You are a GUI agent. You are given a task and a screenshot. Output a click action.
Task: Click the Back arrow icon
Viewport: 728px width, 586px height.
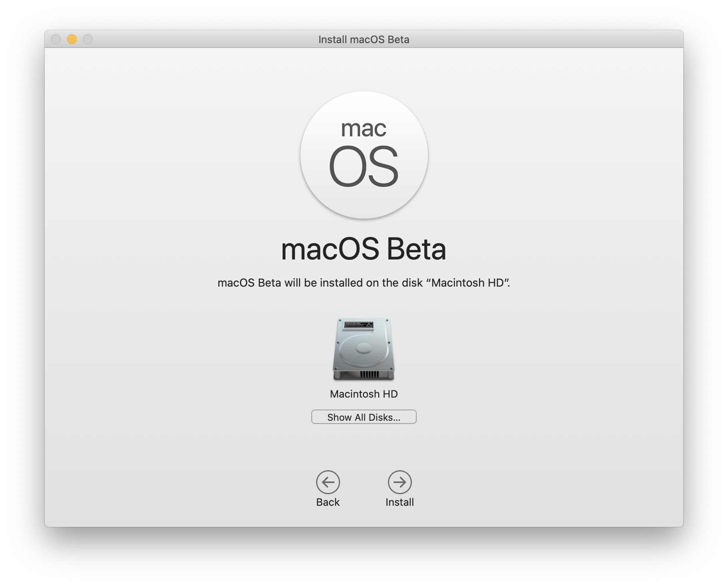click(328, 482)
